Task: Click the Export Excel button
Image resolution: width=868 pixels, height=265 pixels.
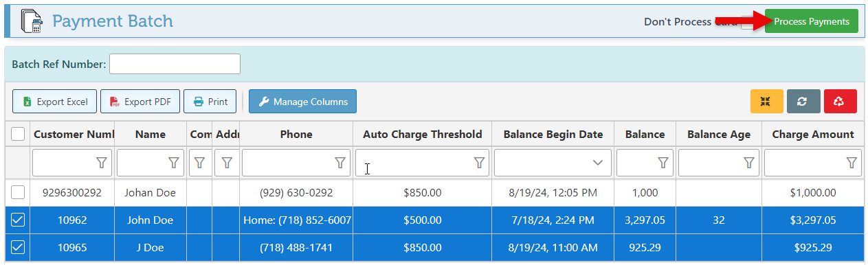Action: (x=55, y=102)
